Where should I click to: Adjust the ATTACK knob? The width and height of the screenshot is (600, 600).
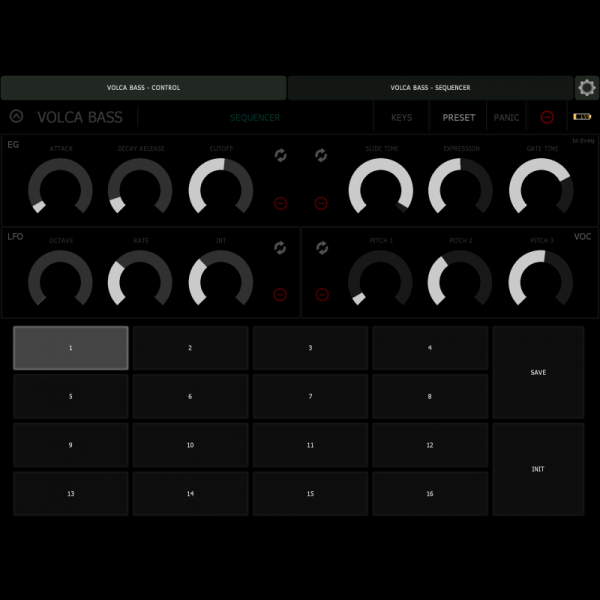tap(60, 186)
